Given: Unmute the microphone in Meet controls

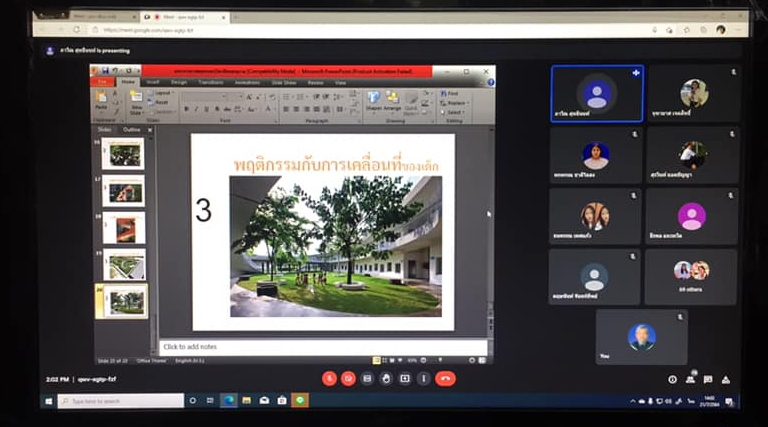Looking at the screenshot, I should click(x=329, y=379).
